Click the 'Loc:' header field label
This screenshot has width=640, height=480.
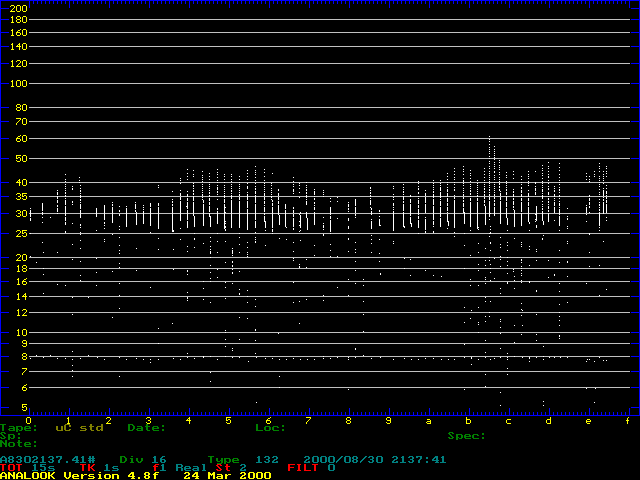coord(270,428)
